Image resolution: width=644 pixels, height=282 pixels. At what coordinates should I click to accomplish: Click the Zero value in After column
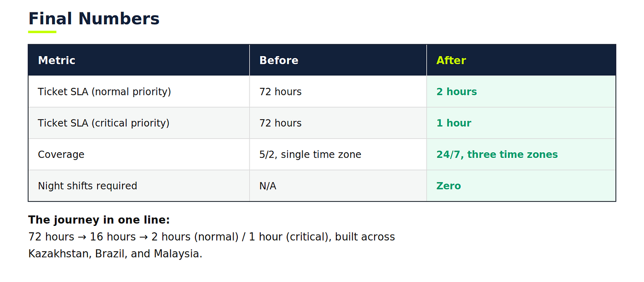click(448, 186)
